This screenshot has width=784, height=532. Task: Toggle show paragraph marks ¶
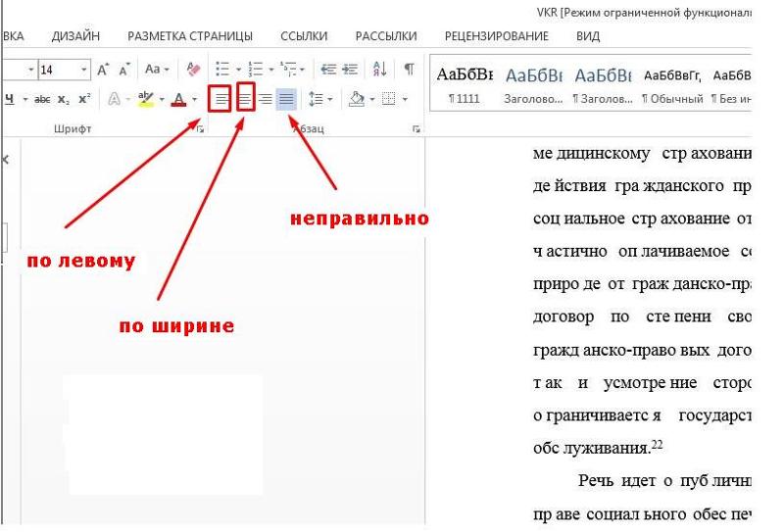coord(409,69)
